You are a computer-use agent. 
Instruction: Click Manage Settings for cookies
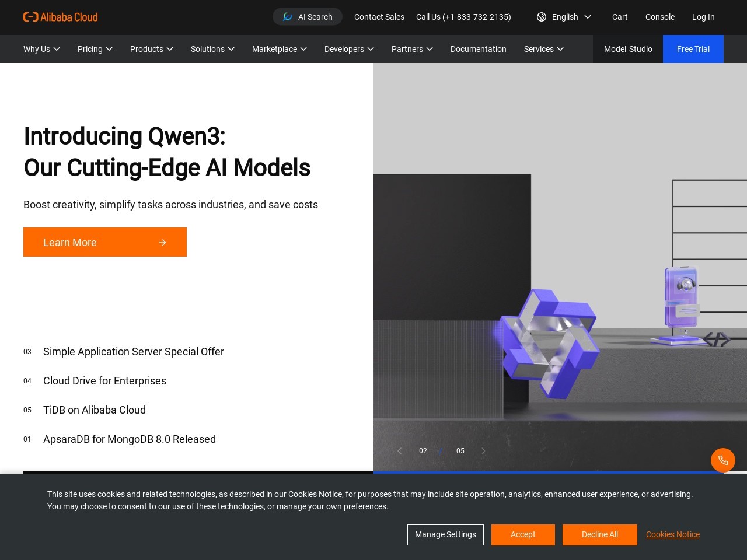click(445, 534)
